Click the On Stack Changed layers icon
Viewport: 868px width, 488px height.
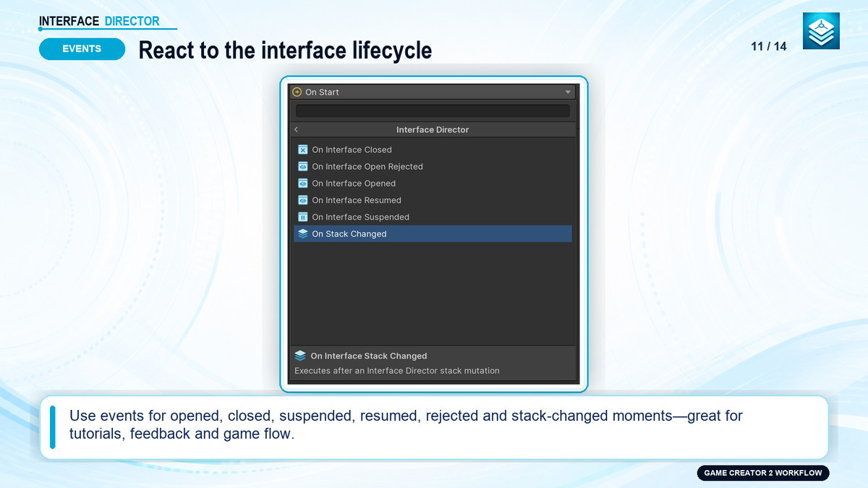[x=303, y=234]
